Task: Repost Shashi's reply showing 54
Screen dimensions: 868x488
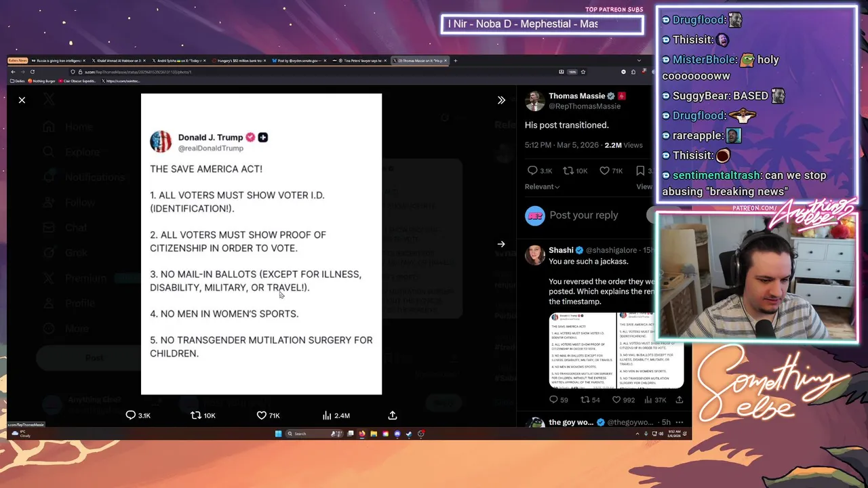Action: click(x=585, y=400)
